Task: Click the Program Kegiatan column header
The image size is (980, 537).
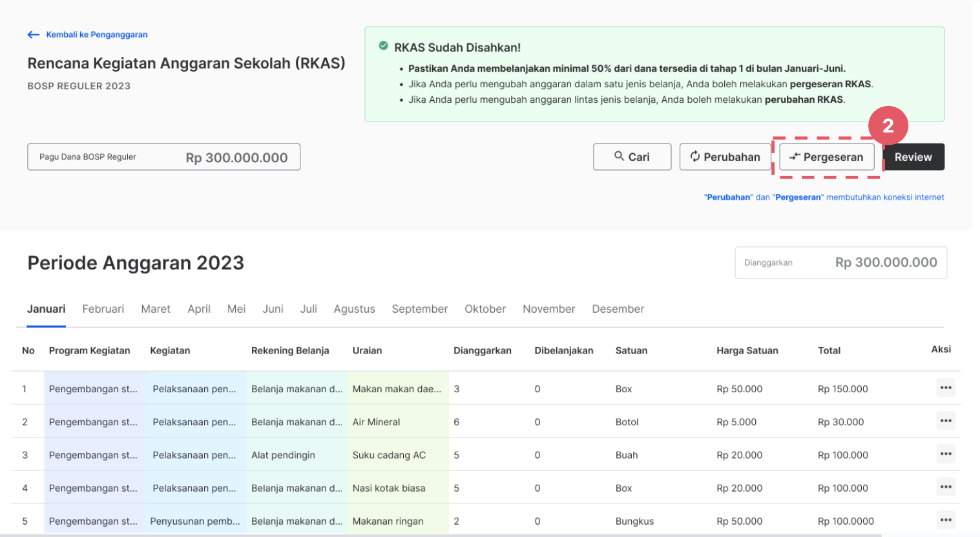Action: (x=90, y=350)
